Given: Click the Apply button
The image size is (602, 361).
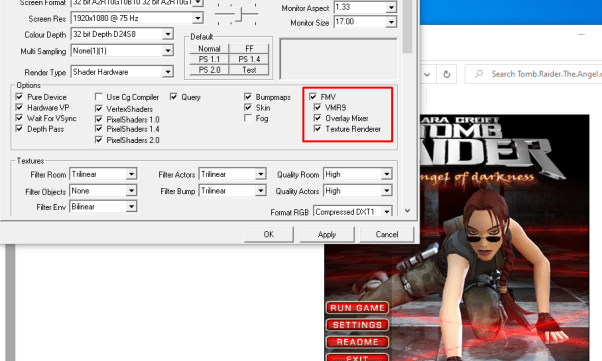Looking at the screenshot, I should pos(327,234).
